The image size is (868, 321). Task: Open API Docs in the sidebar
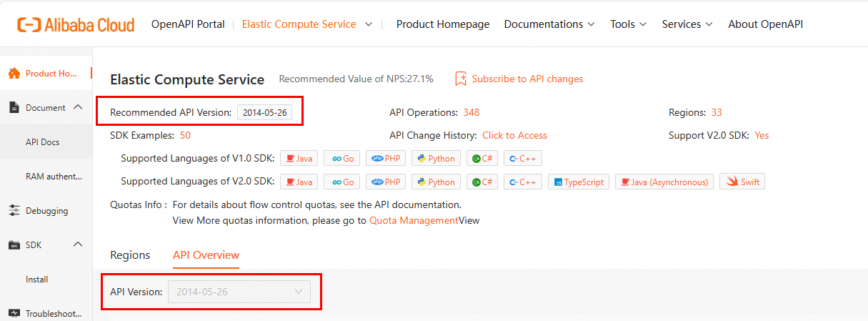pyautogui.click(x=42, y=142)
